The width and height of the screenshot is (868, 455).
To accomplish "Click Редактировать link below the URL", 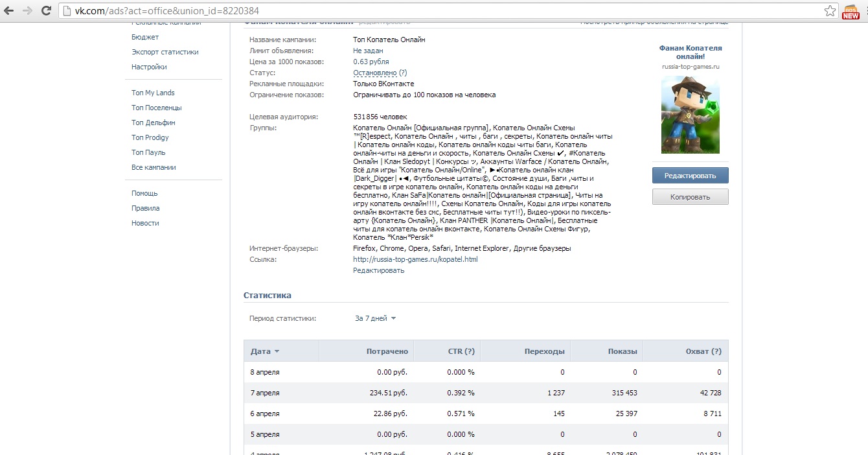I will click(x=378, y=270).
